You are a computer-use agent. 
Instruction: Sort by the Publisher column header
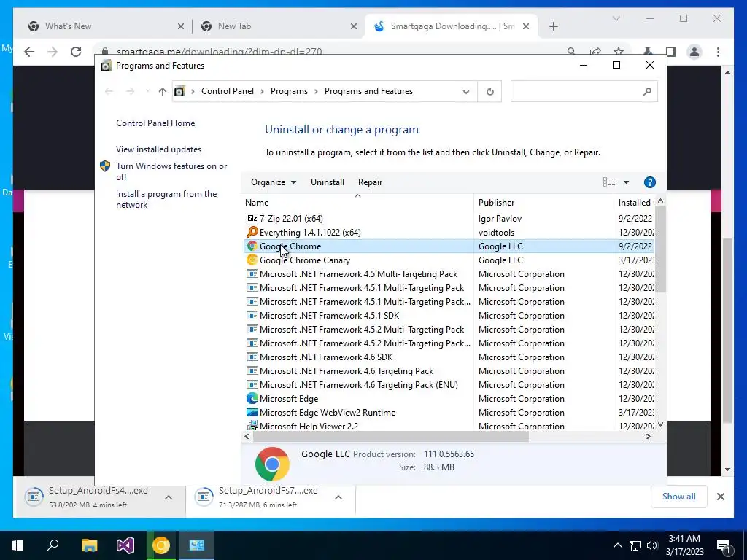[x=543, y=203]
